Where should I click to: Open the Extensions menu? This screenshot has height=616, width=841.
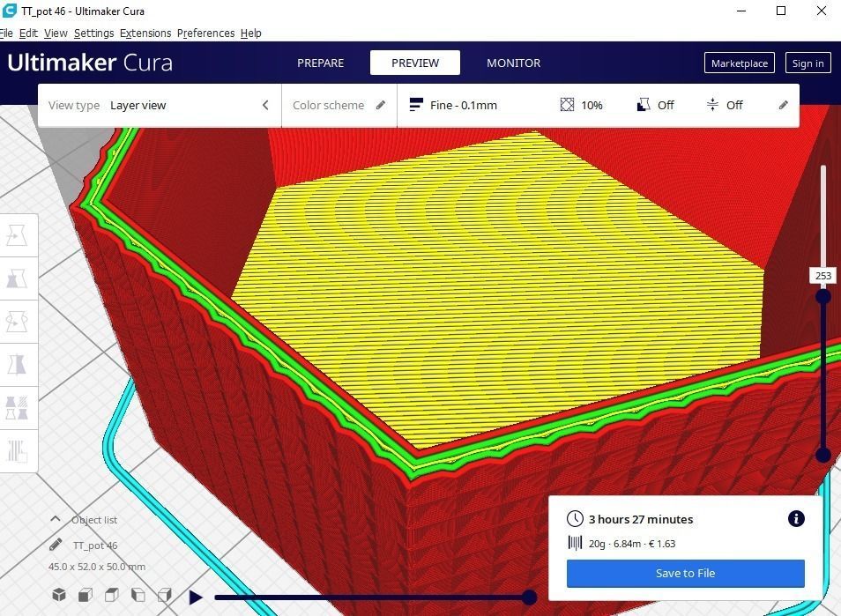(145, 33)
